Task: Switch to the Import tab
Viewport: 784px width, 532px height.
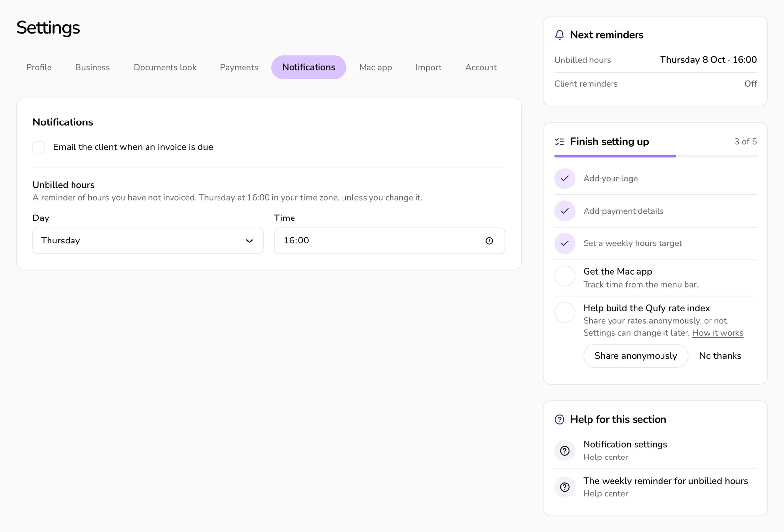Action: click(x=429, y=67)
